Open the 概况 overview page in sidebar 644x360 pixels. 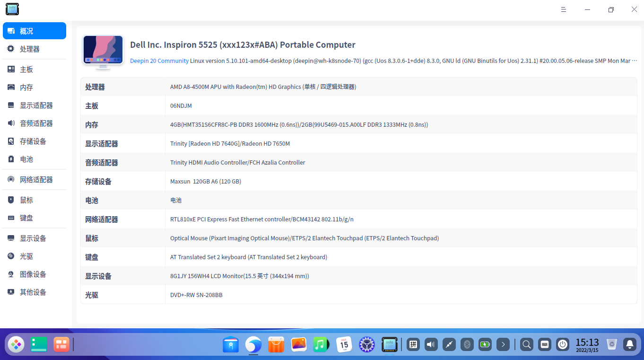tap(35, 31)
